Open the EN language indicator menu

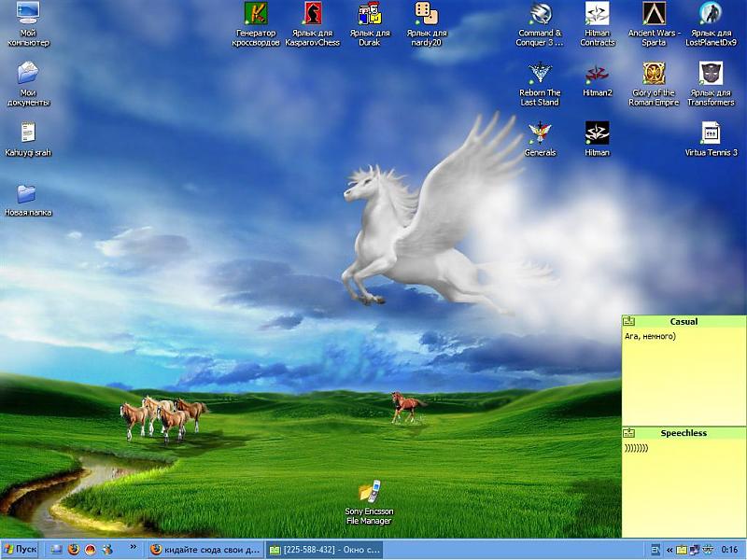(x=655, y=550)
